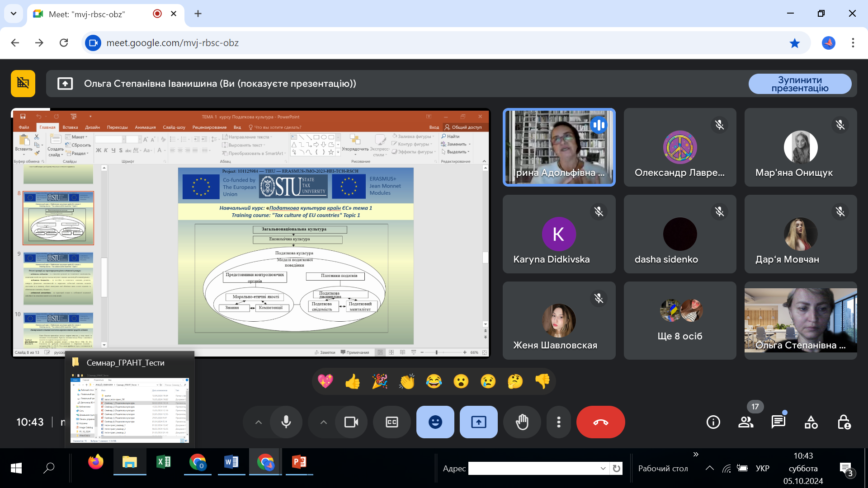
Task: Open the Семнар_ГРАНТ_Тести window preview
Action: 130,400
